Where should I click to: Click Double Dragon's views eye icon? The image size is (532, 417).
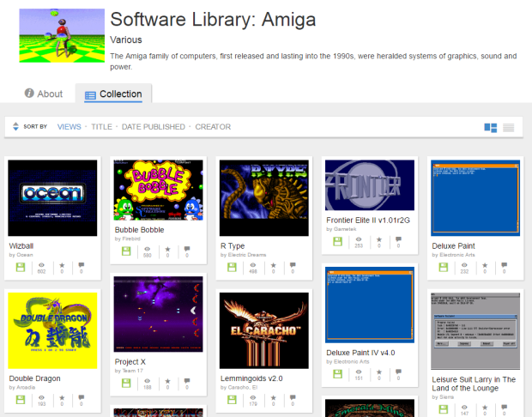tap(41, 397)
